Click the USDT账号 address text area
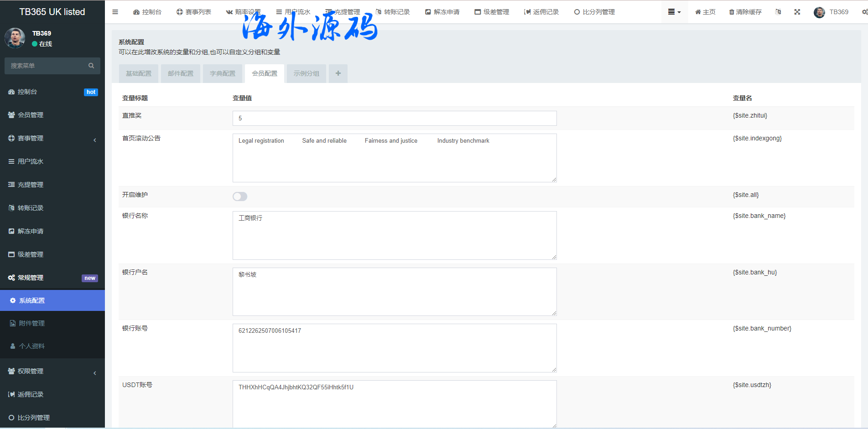The image size is (868, 429). pyautogui.click(x=394, y=403)
